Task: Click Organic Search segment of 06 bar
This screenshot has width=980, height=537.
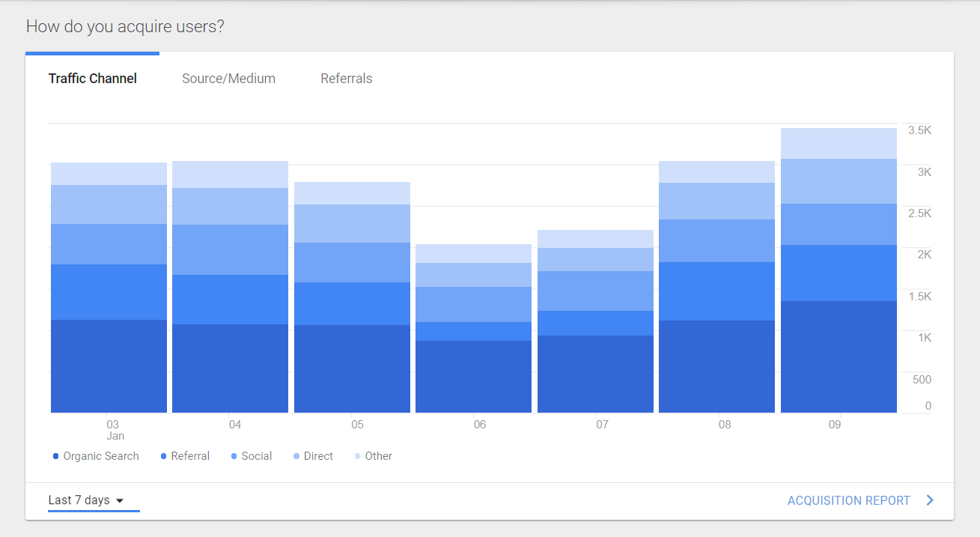Action: tap(473, 376)
